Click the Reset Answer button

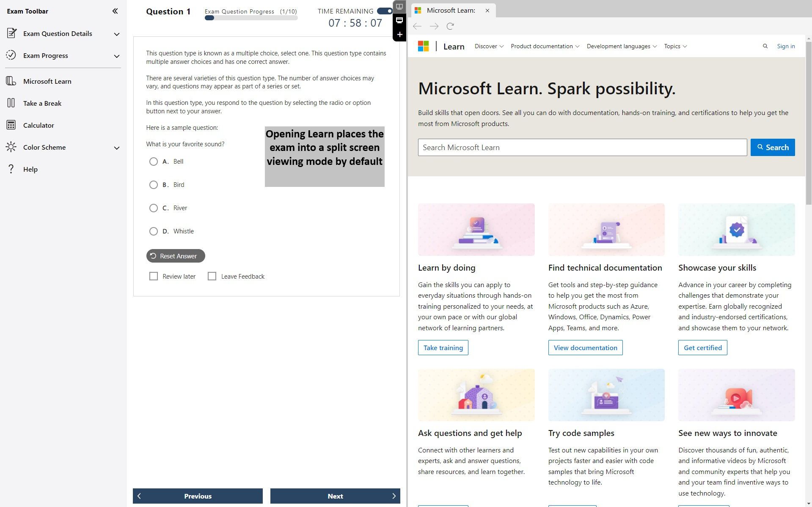175,256
